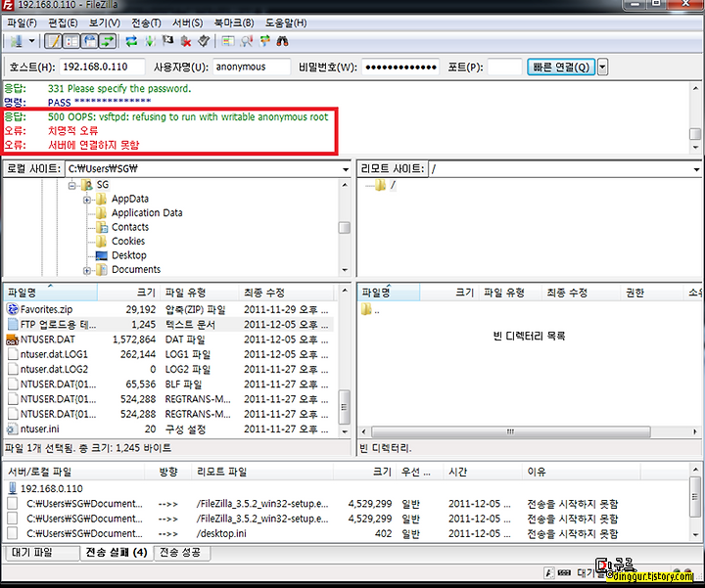Switch to the 전송 성공 tab

[x=181, y=552]
